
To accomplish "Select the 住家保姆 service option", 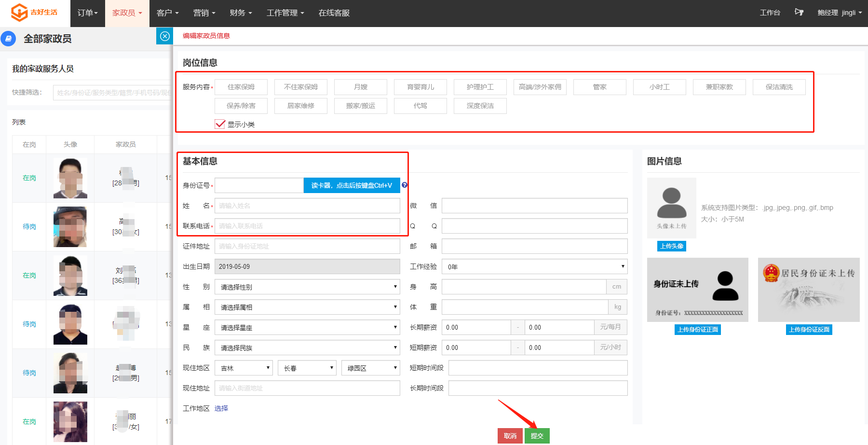I will pyautogui.click(x=241, y=87).
